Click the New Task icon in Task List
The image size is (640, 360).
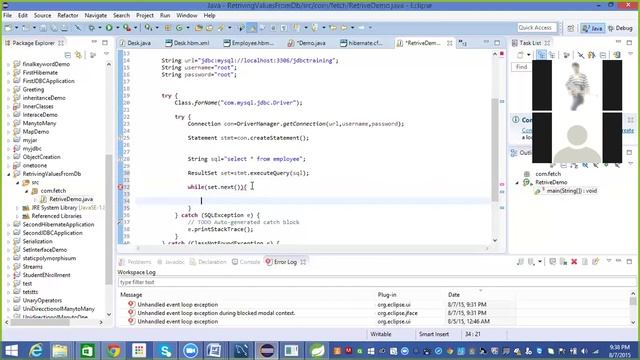pos(520,55)
